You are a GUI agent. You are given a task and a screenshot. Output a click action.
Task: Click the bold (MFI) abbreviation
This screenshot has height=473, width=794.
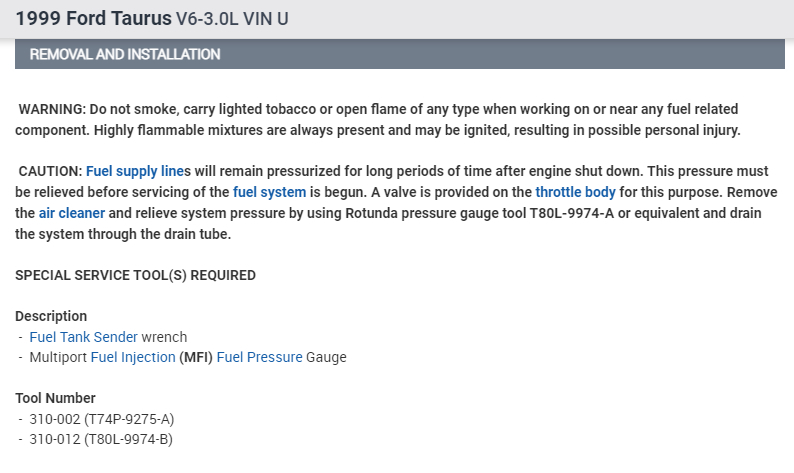click(x=195, y=357)
